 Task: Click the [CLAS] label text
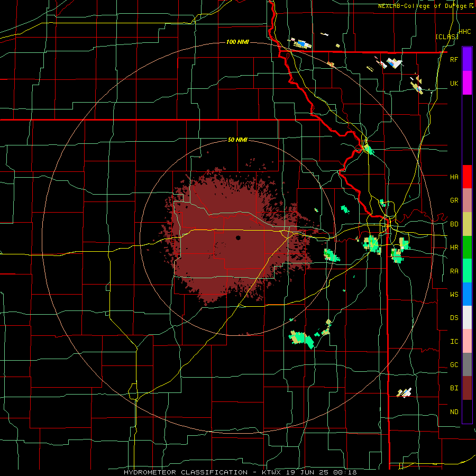447,36
